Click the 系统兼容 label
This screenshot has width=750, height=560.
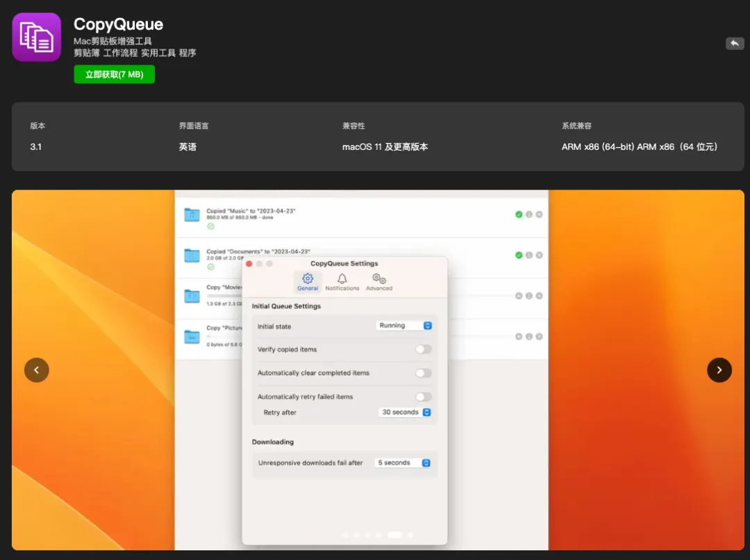(576, 126)
